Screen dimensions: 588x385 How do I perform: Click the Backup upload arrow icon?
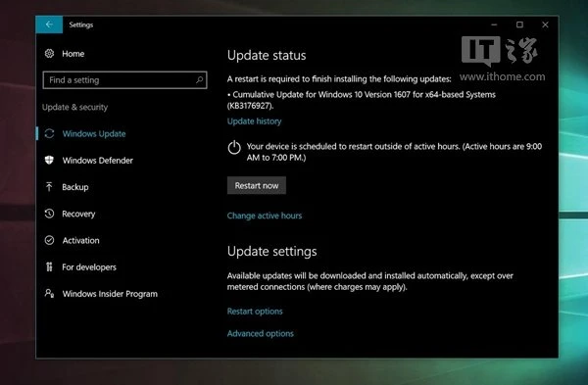click(49, 187)
